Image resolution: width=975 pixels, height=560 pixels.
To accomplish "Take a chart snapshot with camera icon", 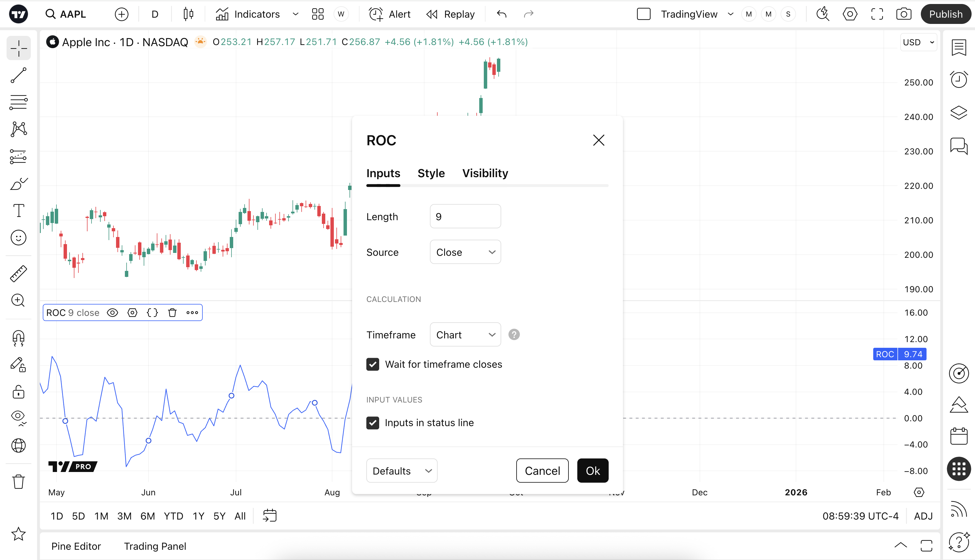I will coord(903,14).
